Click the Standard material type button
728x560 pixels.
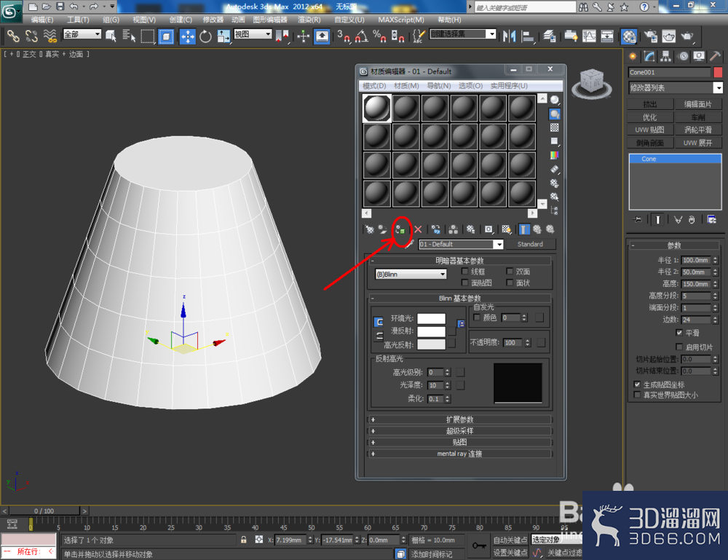(530, 244)
